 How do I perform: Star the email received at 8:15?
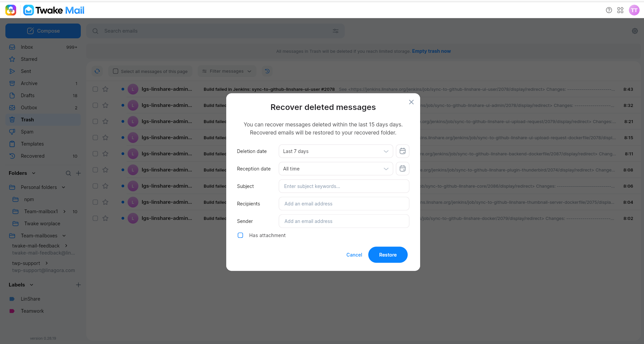pyautogui.click(x=105, y=138)
